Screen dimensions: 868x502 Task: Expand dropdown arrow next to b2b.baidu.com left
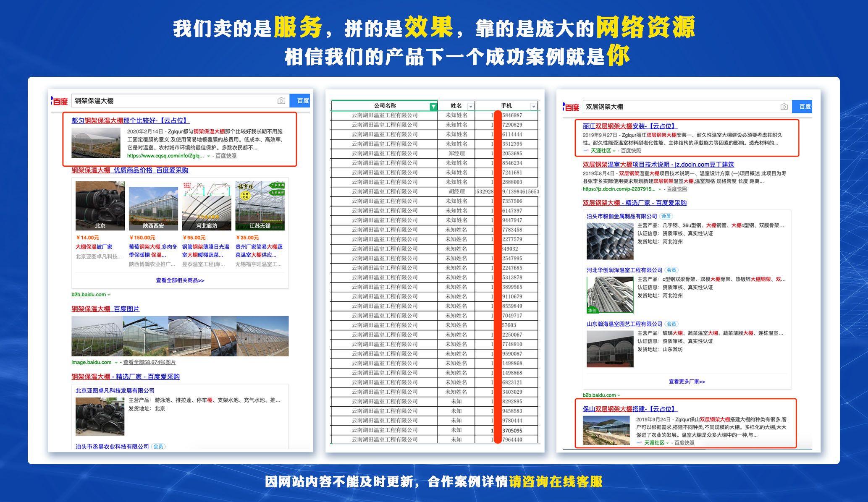(x=109, y=295)
